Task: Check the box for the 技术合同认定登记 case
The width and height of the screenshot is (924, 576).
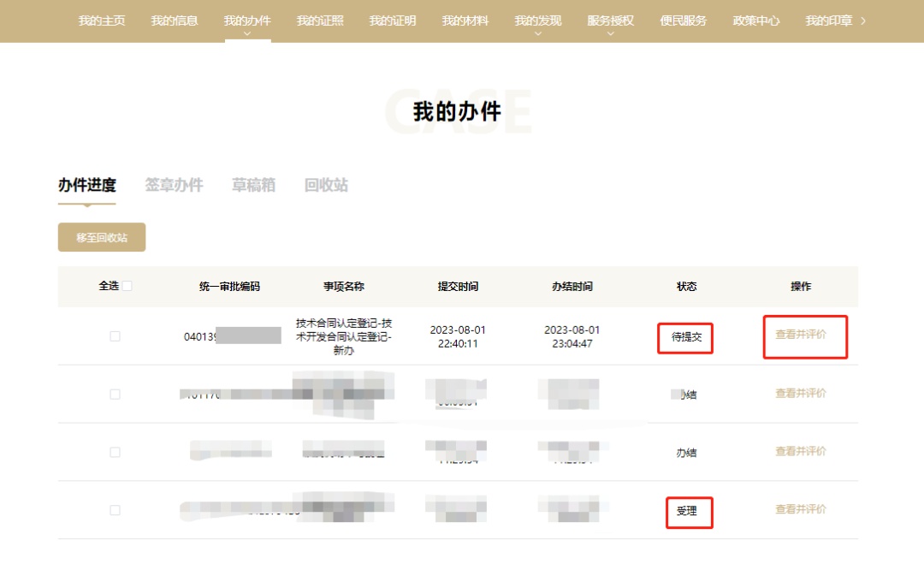Action: click(115, 336)
